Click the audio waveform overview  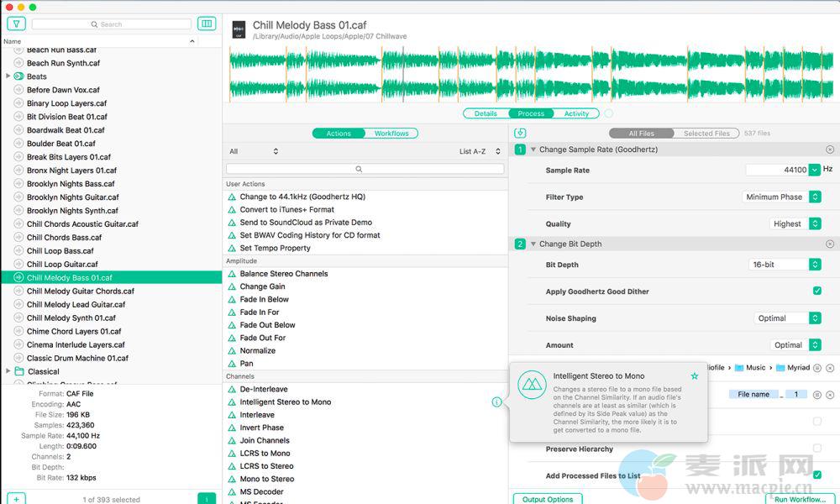pyautogui.click(x=531, y=74)
